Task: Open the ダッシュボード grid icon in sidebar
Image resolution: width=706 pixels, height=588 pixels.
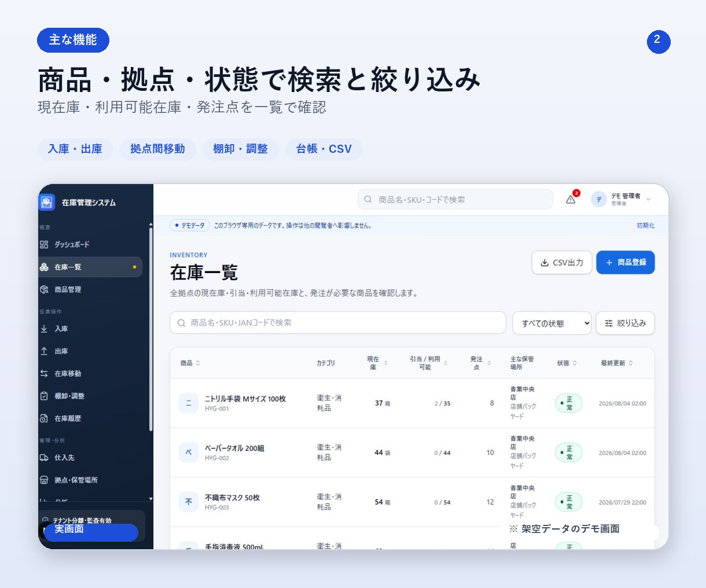Action: [x=44, y=245]
